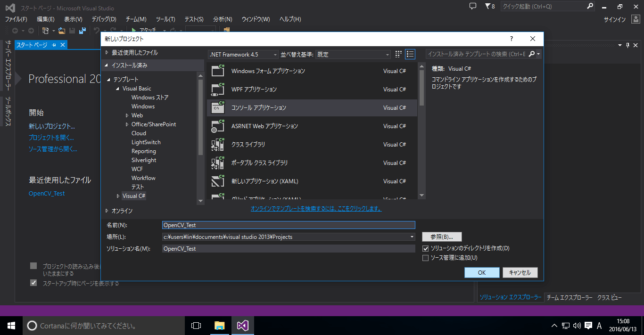This screenshot has height=335, width=644.
Task: Click the volume tray icon
Action: (x=577, y=326)
